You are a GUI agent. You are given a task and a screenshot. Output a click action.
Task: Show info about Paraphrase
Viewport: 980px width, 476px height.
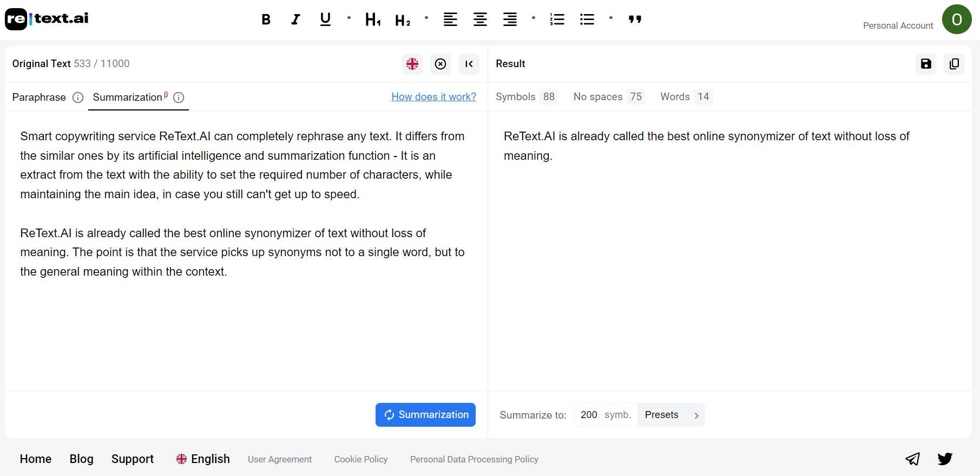click(78, 97)
